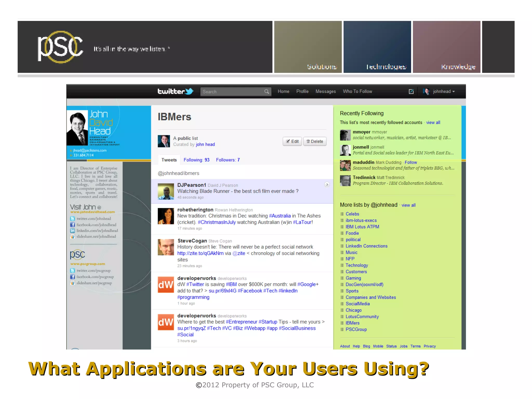Switch to the Following: 93 tab
The height and width of the screenshot is (399, 532).
(x=196, y=160)
